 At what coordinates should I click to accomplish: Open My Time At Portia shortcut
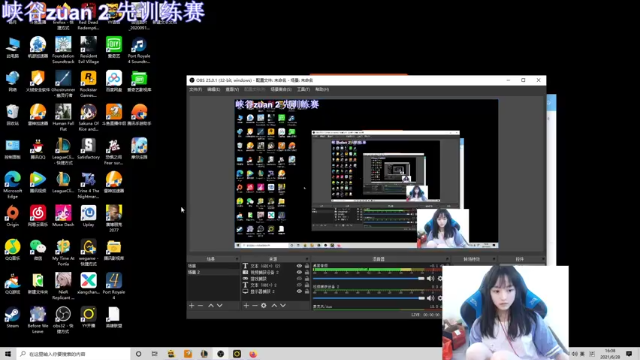(x=63, y=253)
